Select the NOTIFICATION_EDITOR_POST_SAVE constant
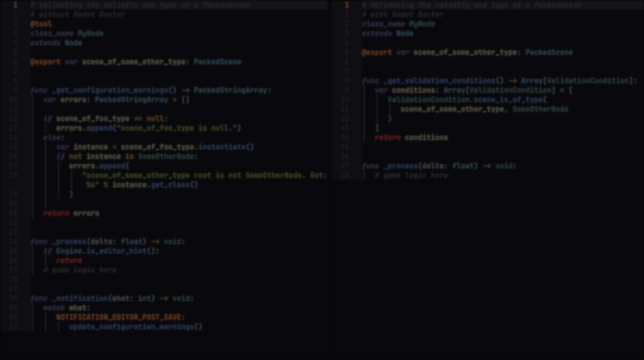Screen dimensions: 644x360 pos(118,317)
